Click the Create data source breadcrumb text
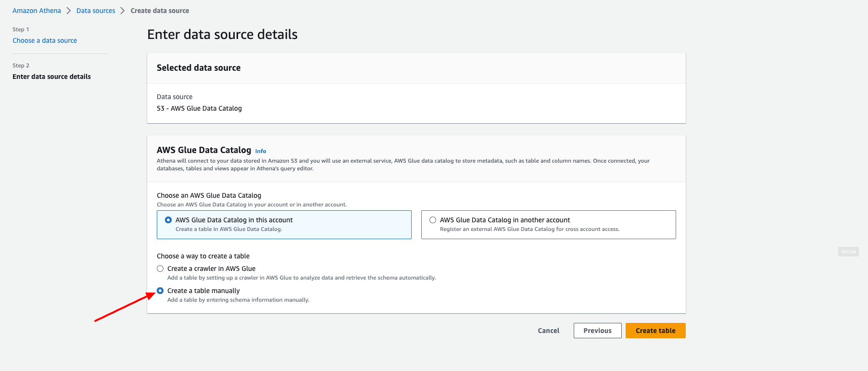This screenshot has height=371, width=868. coord(160,11)
